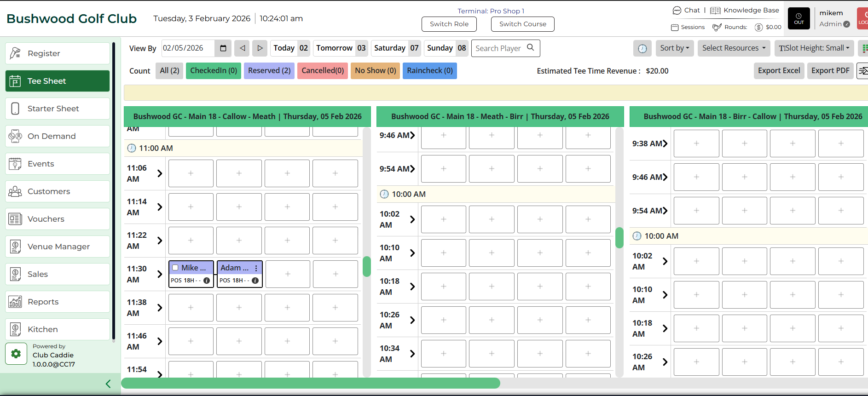Image resolution: width=868 pixels, height=396 pixels.
Task: Advance to next day arrow
Action: [260, 48]
